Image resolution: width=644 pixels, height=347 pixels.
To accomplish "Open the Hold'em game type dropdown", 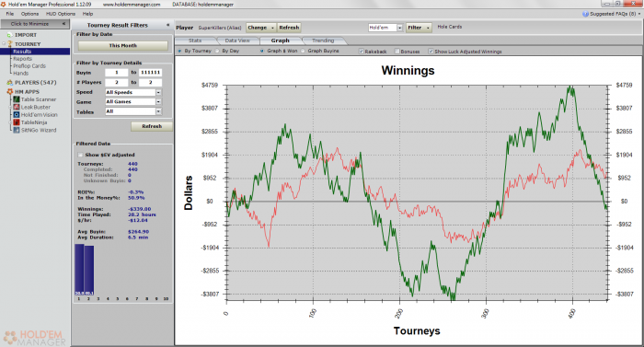I will click(399, 28).
